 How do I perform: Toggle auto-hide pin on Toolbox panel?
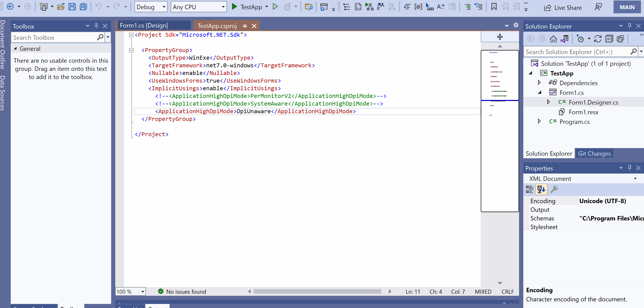(96, 26)
